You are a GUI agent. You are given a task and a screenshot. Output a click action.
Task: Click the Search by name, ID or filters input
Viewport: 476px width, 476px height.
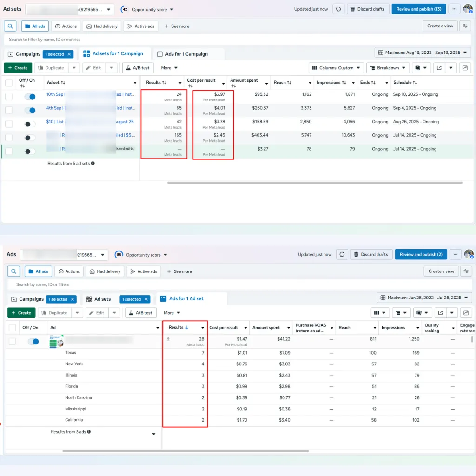coord(240,285)
